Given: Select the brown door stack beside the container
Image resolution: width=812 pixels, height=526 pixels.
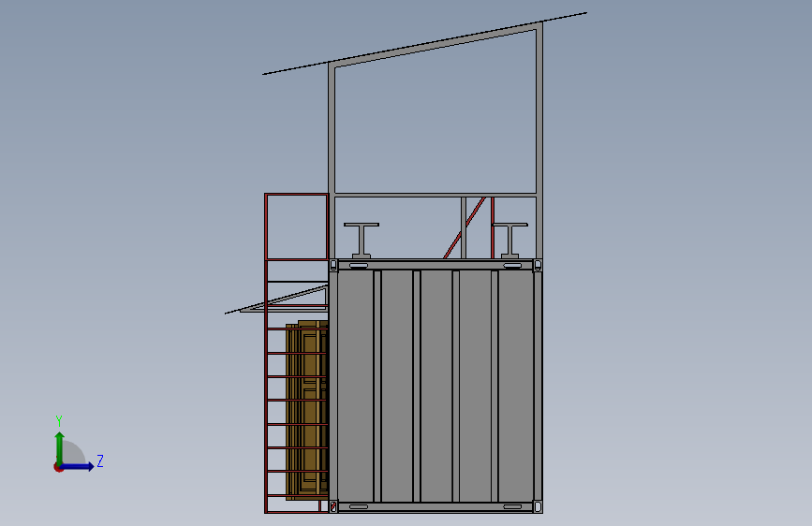Looking at the screenshot, I should (x=307, y=410).
